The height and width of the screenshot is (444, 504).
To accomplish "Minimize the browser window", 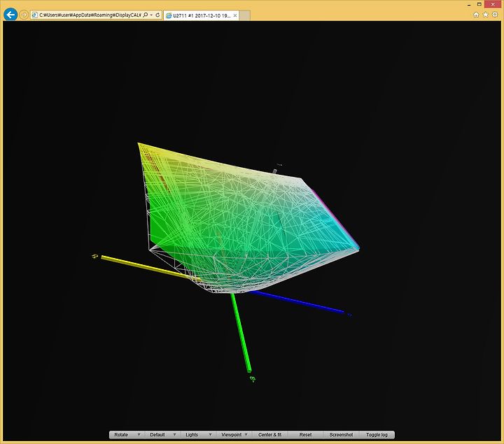I will [x=469, y=4].
